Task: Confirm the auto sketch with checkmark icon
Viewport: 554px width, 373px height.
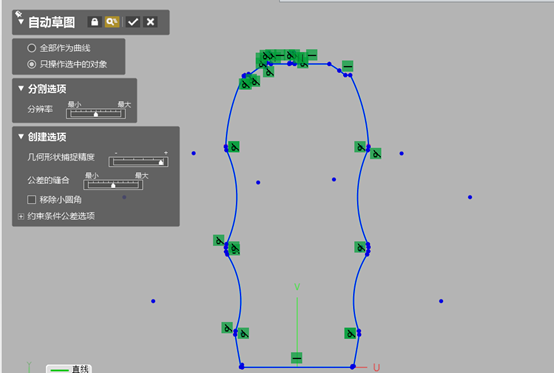Action: (x=133, y=22)
